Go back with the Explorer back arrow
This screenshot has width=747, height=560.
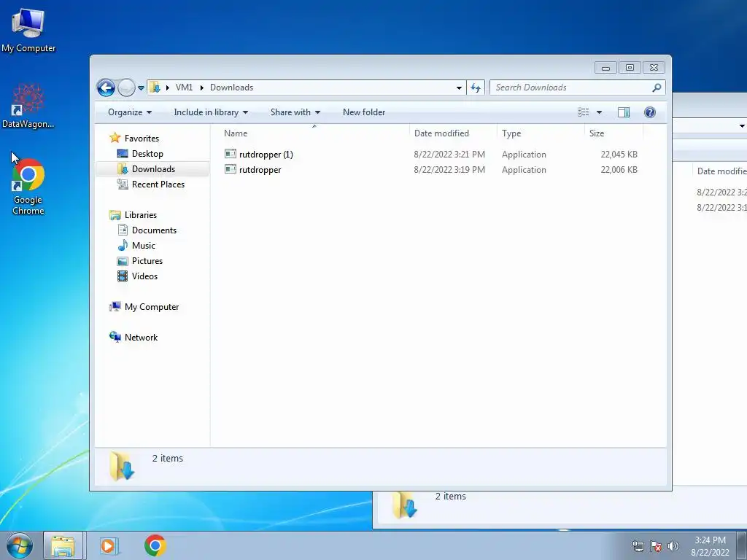point(106,87)
